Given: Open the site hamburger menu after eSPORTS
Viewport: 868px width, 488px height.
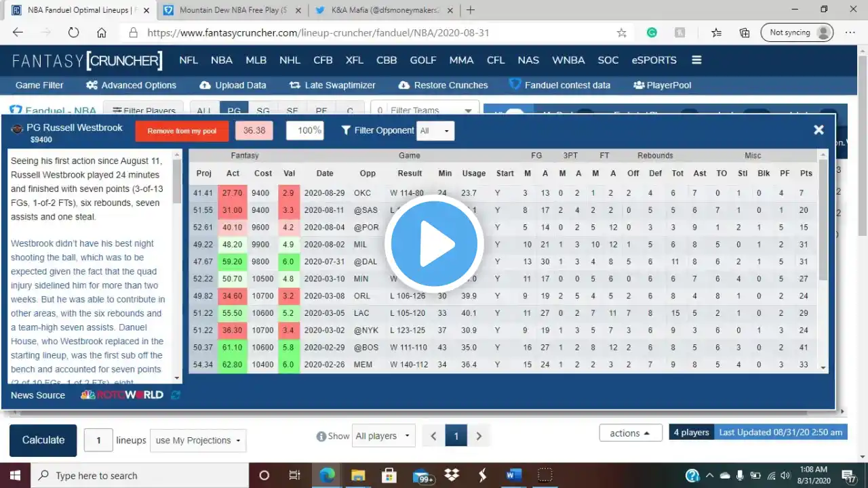Looking at the screenshot, I should click(x=696, y=60).
